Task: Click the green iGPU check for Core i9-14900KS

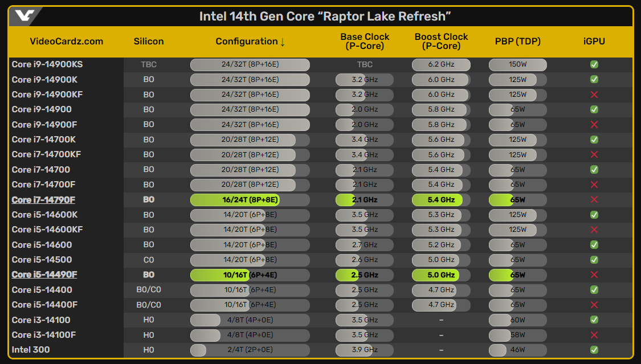Action: (x=594, y=64)
